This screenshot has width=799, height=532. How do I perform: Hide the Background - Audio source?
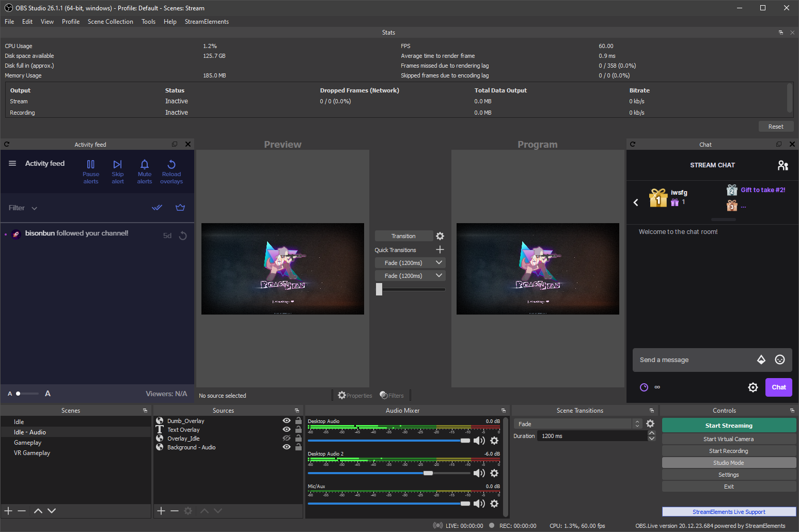pyautogui.click(x=287, y=447)
